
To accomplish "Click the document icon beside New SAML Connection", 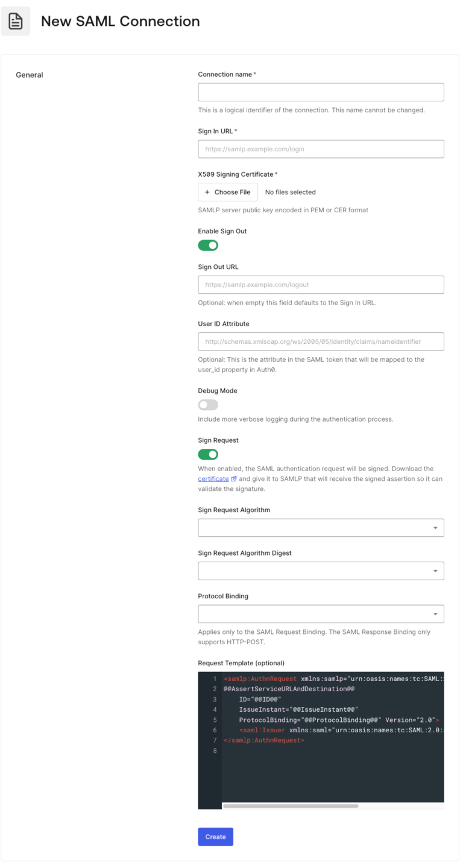I will click(16, 21).
